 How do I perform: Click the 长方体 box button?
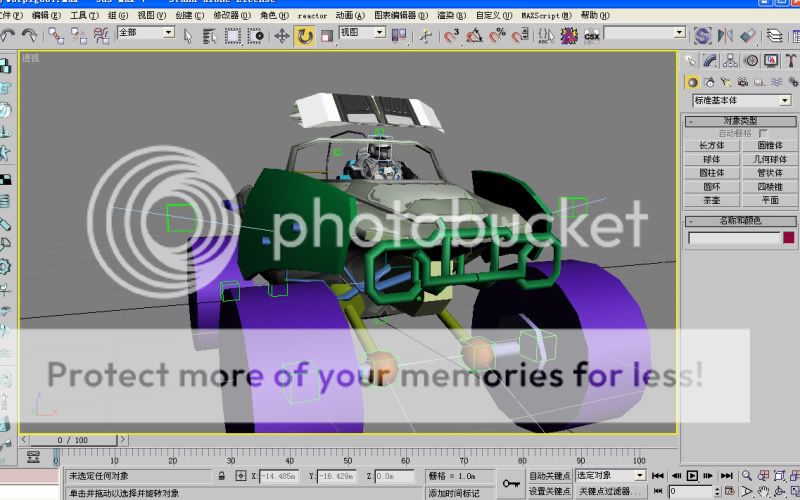point(712,146)
